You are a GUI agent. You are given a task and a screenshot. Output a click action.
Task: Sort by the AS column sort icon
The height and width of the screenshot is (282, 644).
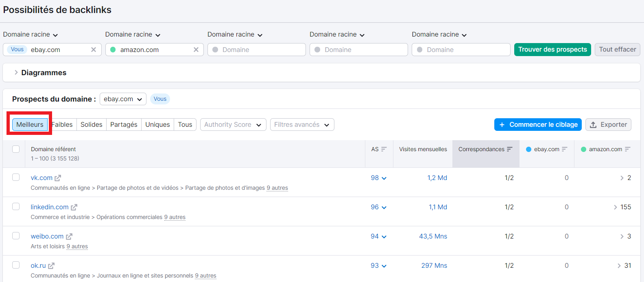click(x=384, y=149)
